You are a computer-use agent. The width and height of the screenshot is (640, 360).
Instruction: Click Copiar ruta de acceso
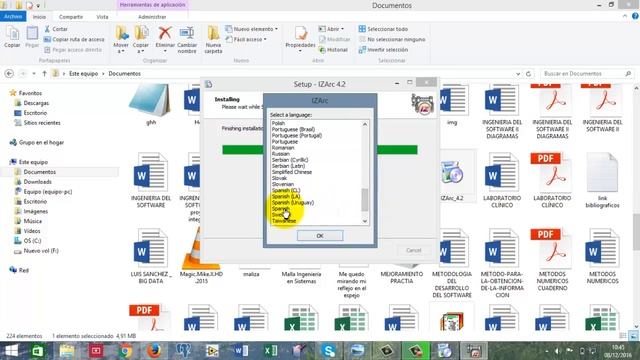click(x=74, y=40)
